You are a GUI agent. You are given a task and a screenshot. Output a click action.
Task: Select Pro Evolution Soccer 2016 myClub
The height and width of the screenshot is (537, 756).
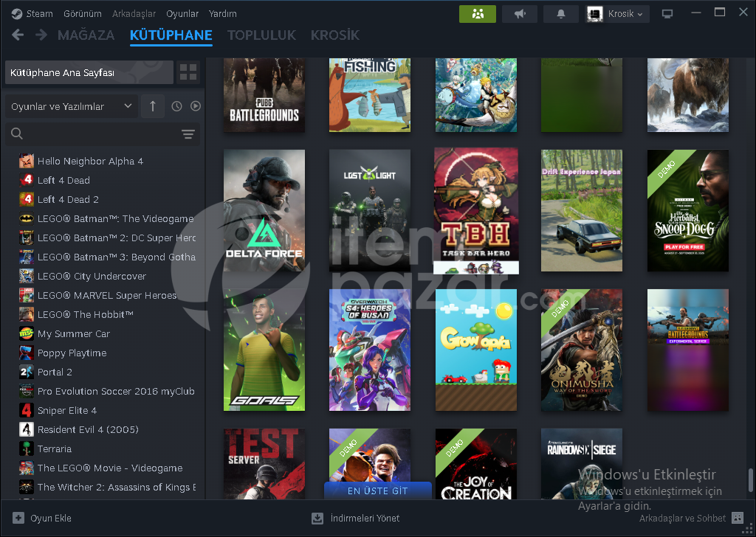coord(106,391)
